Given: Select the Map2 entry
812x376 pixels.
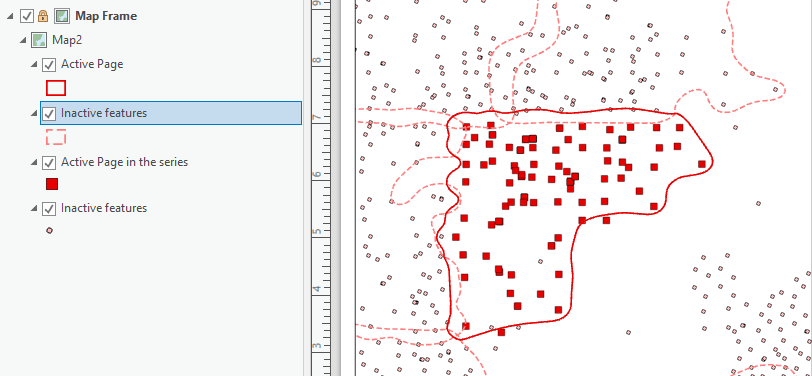Looking at the screenshot, I should point(67,40).
